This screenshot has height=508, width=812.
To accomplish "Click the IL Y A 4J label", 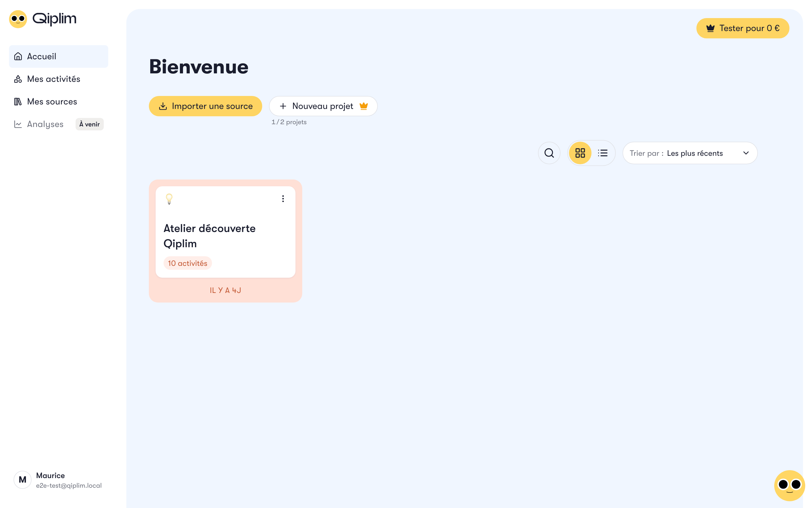I will coord(226,290).
